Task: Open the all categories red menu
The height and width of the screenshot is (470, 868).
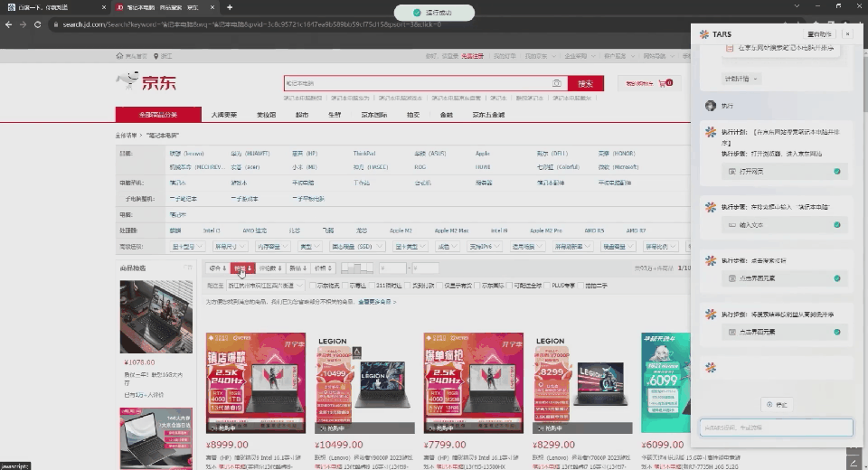Action: pyautogui.click(x=158, y=115)
